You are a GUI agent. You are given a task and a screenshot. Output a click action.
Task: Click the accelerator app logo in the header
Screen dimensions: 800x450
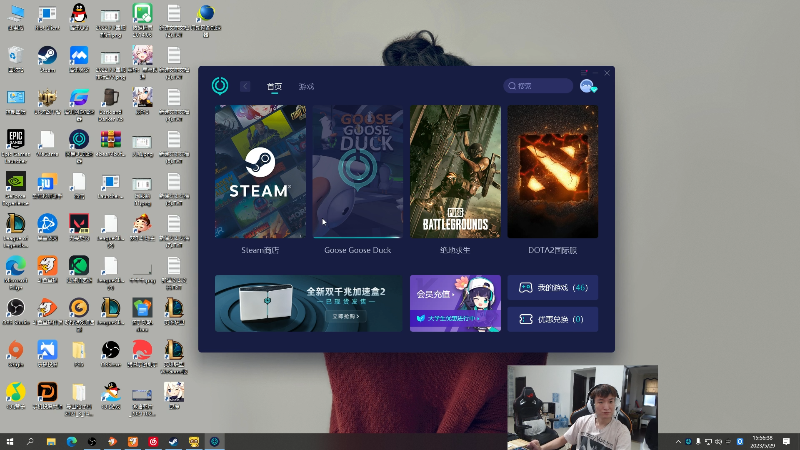click(220, 86)
